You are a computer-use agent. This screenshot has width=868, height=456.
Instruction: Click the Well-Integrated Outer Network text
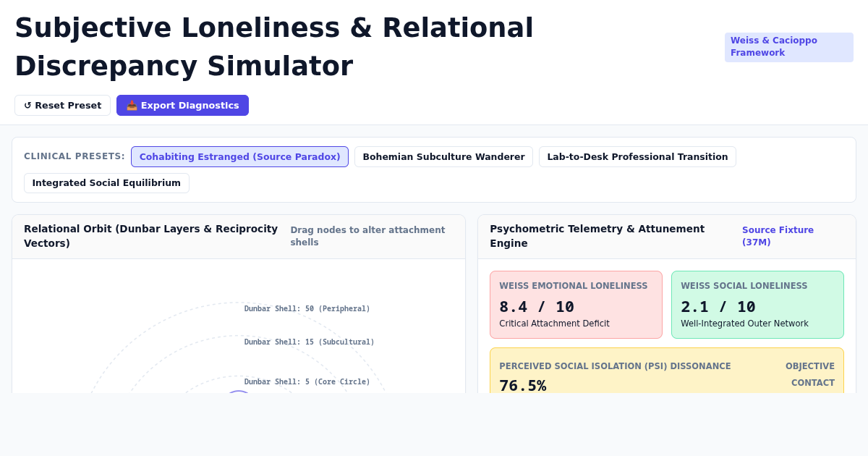pos(744,324)
